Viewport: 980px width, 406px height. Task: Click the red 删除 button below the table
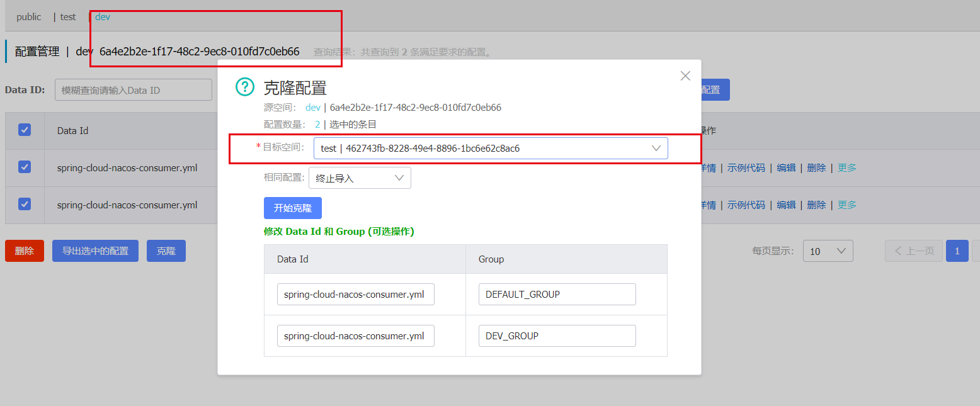(25, 251)
